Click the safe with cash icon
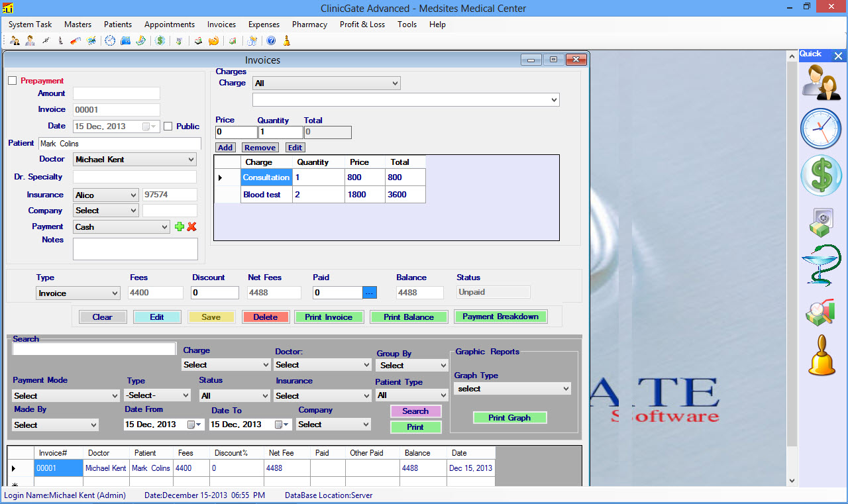 coord(821,222)
